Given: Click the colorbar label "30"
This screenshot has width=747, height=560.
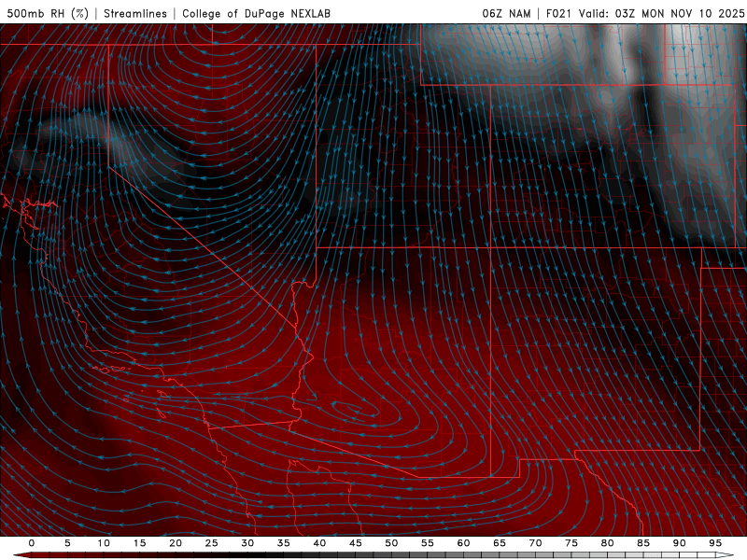Looking at the screenshot, I should tap(247, 543).
